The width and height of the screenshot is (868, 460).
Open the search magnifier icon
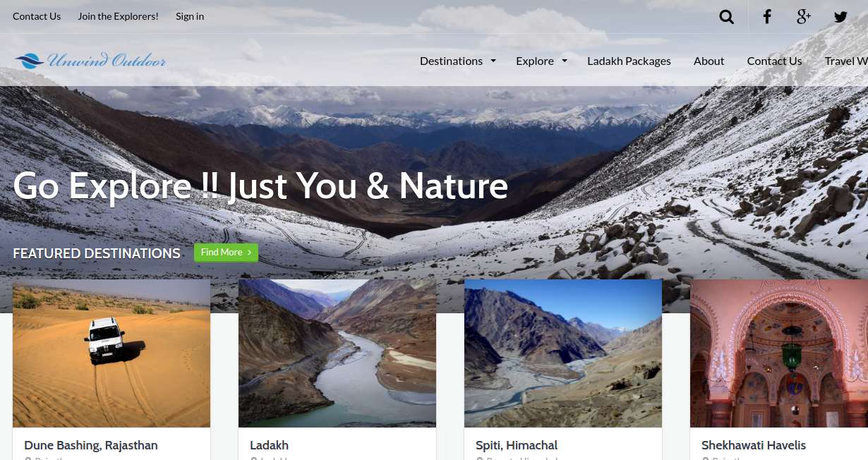tap(726, 16)
